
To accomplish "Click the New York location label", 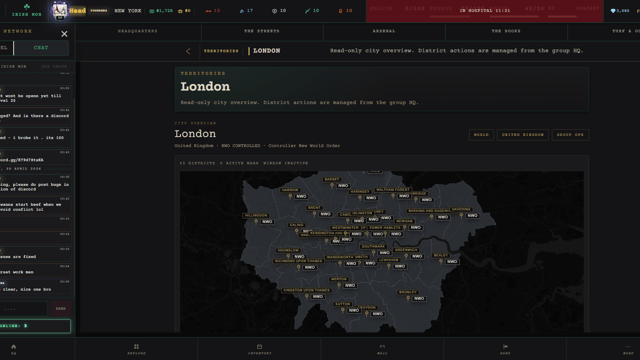I will coord(128,11).
